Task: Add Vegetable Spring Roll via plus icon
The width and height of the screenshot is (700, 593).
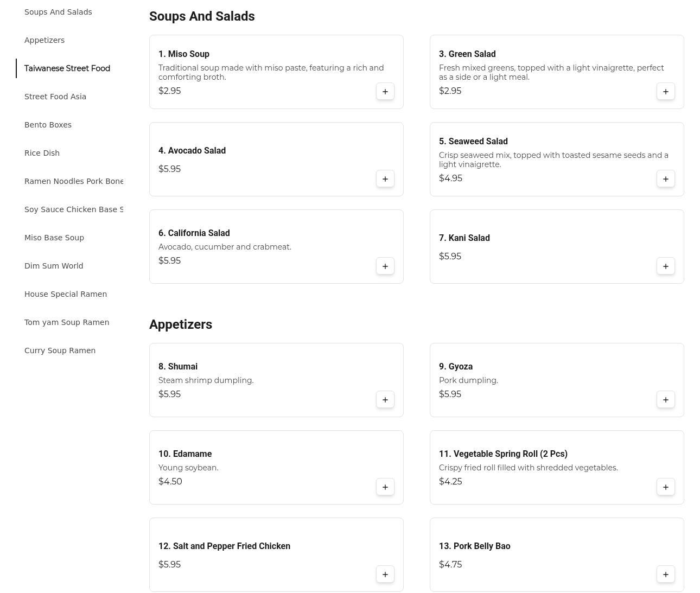Action: 665,487
